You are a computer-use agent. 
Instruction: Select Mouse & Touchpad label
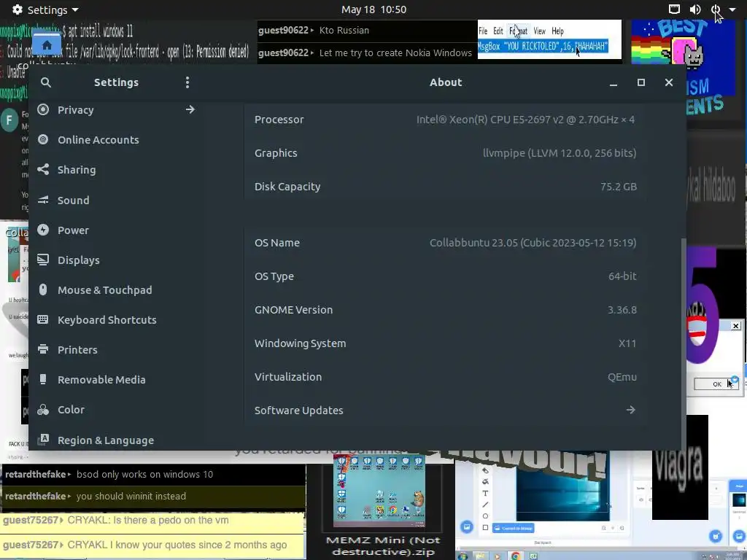coord(105,290)
